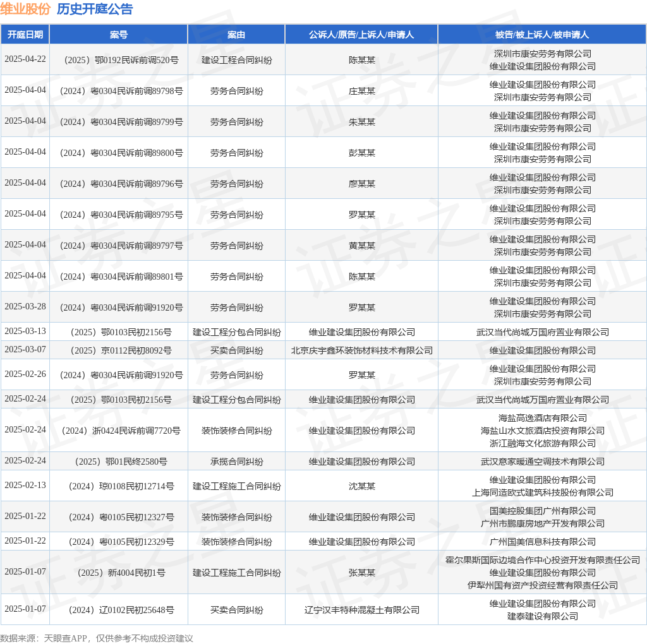
Task: Click the date 2025-03-28
Action: [25, 306]
